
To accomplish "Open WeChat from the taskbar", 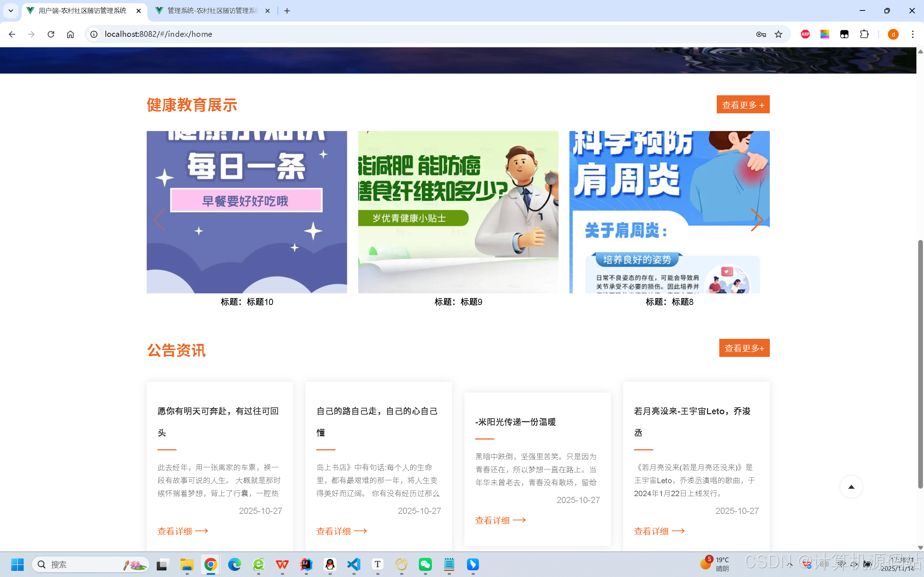I will coord(425,564).
